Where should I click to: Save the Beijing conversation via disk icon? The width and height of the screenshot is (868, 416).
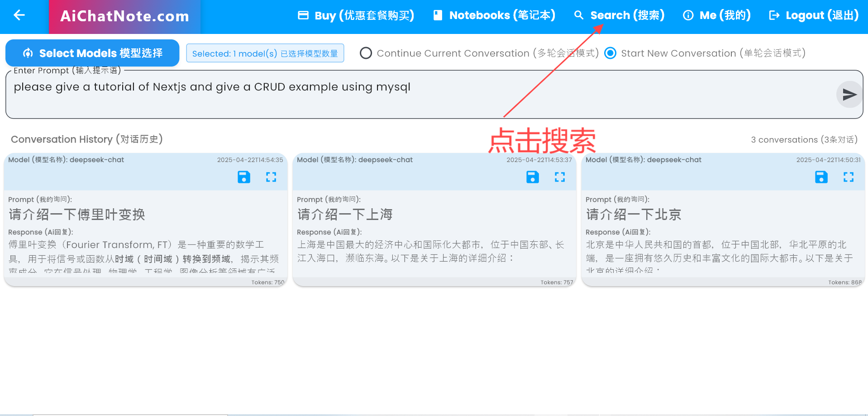[x=821, y=177]
